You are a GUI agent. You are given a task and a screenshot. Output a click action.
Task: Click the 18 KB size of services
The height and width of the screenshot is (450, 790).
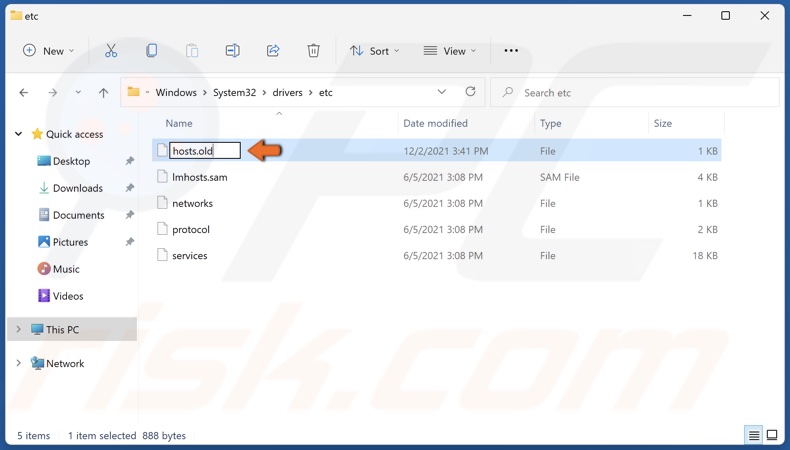tap(705, 256)
